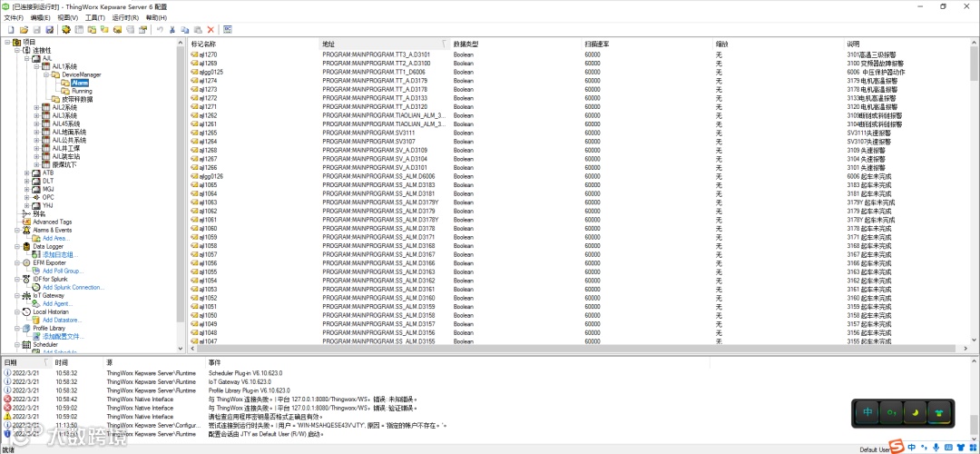Click the Properties toolbar icon
The width and height of the screenshot is (980, 454).
pos(142,29)
